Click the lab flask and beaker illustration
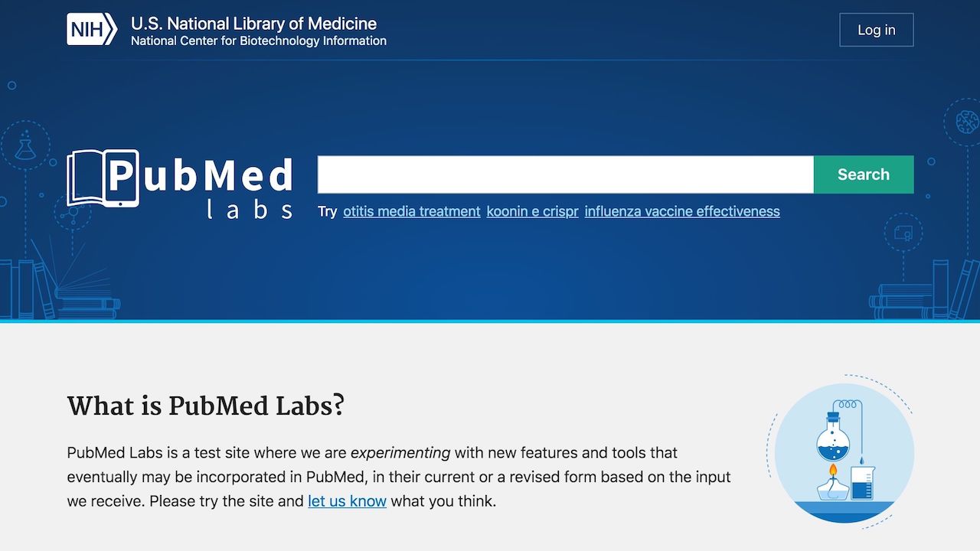This screenshot has height=551, width=980. [x=844, y=453]
